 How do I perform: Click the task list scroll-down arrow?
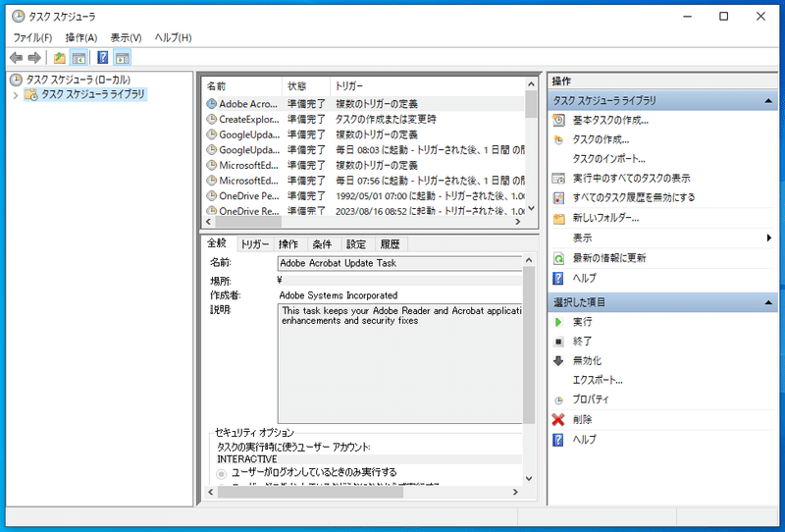(x=532, y=208)
